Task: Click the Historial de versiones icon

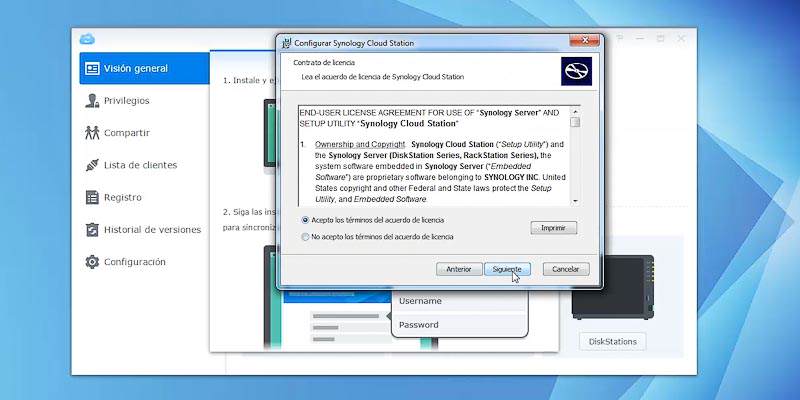Action: pos(92,230)
